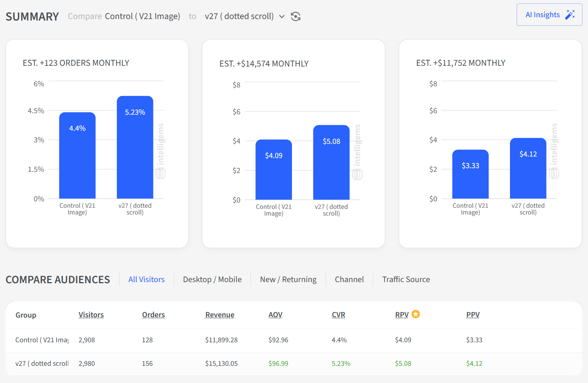Open the Control (V21 Image) comparison selector
The width and height of the screenshot is (588, 383).
click(x=142, y=16)
